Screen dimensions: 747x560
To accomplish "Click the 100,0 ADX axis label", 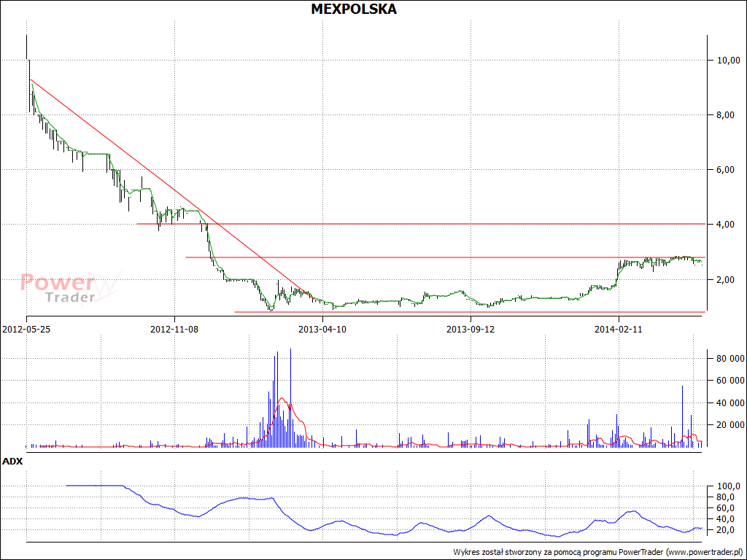I will 729,486.
